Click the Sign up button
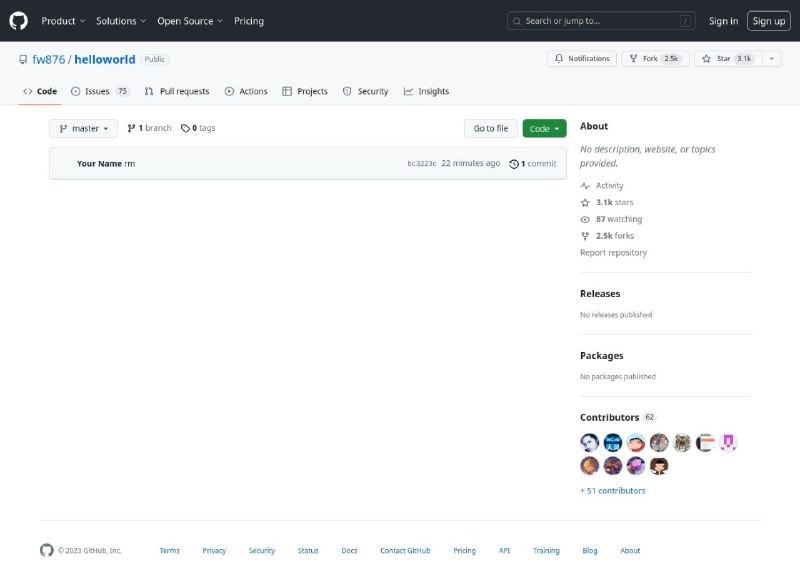 click(x=768, y=21)
